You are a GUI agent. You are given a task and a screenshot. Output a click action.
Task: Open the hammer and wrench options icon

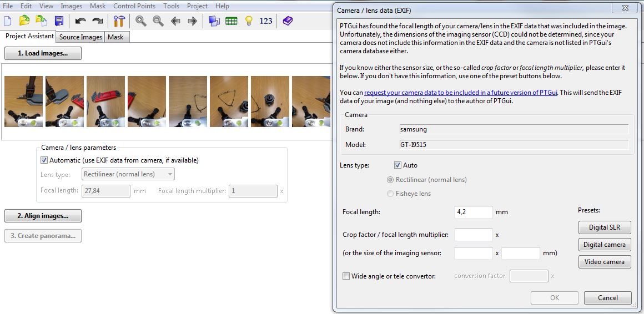119,21
